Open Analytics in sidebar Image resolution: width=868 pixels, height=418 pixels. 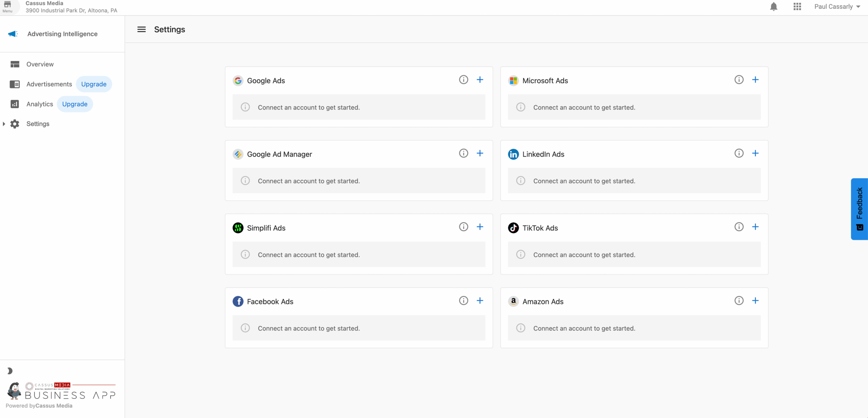click(40, 104)
